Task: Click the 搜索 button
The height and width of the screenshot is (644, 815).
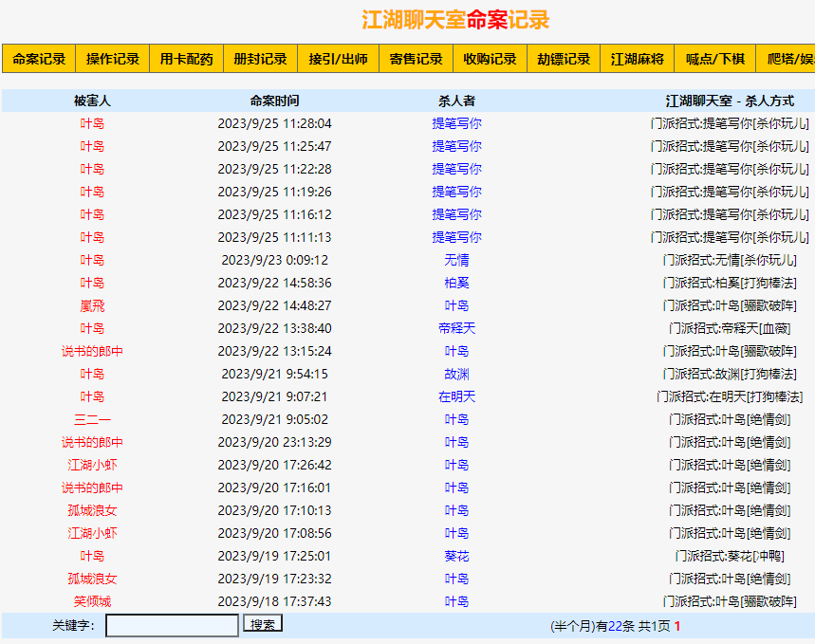Action: click(263, 624)
